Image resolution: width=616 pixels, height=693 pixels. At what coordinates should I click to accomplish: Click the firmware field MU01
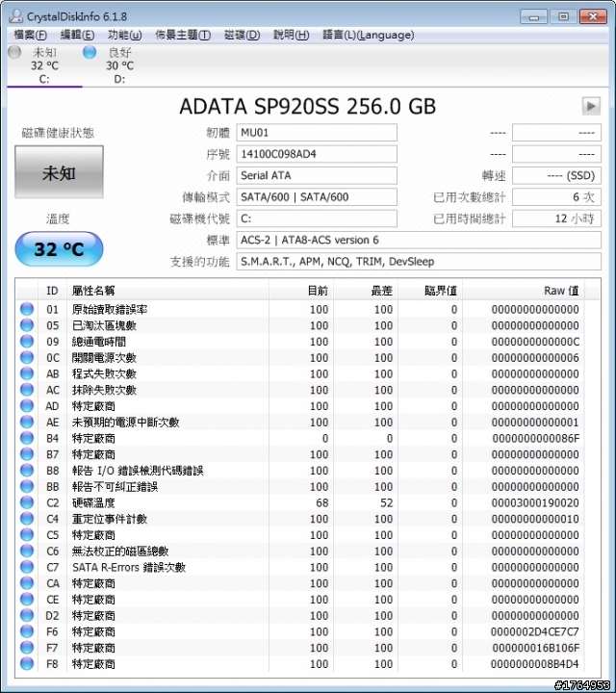coord(317,133)
